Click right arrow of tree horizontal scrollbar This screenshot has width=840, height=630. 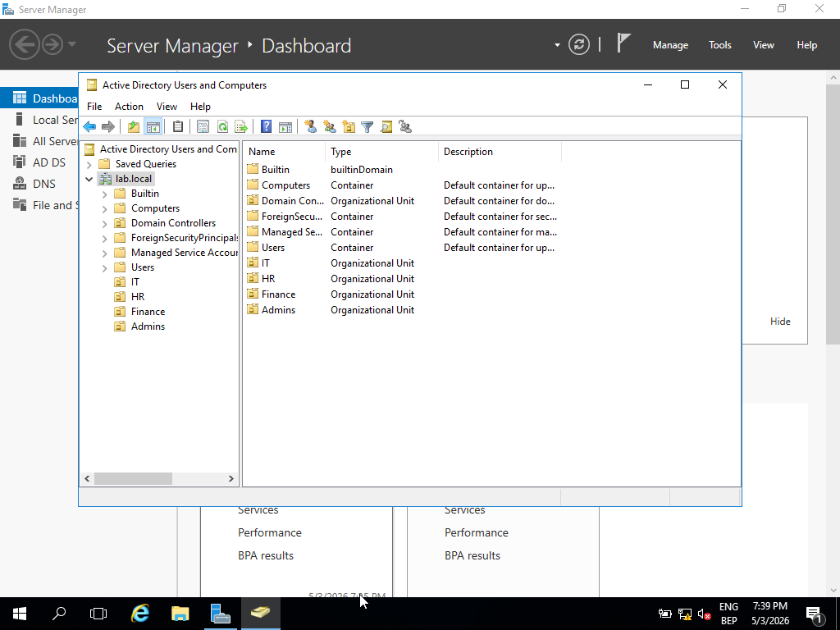[231, 478]
